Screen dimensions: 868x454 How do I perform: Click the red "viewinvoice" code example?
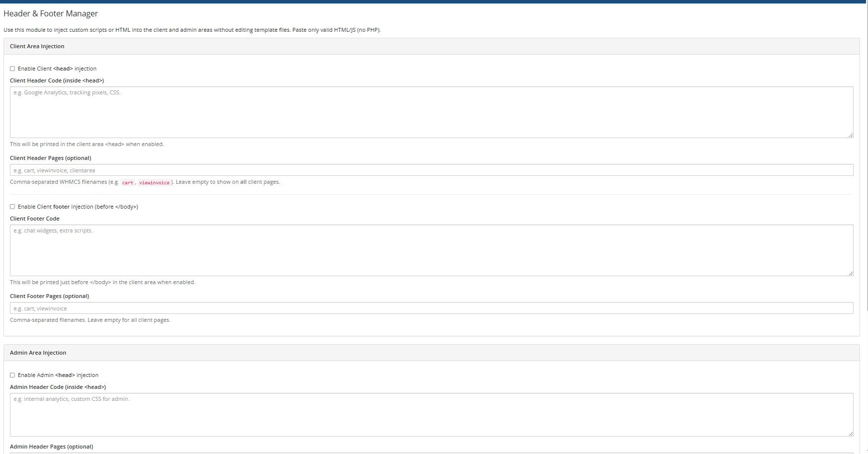154,183
